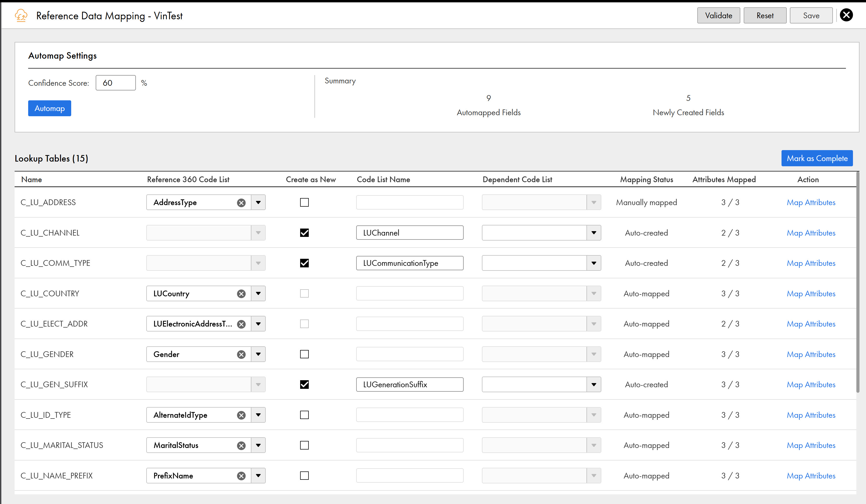Open Map Attributes for C_LU_ELECT_ADDR
Viewport: 866px width, 504px height.
(x=811, y=324)
